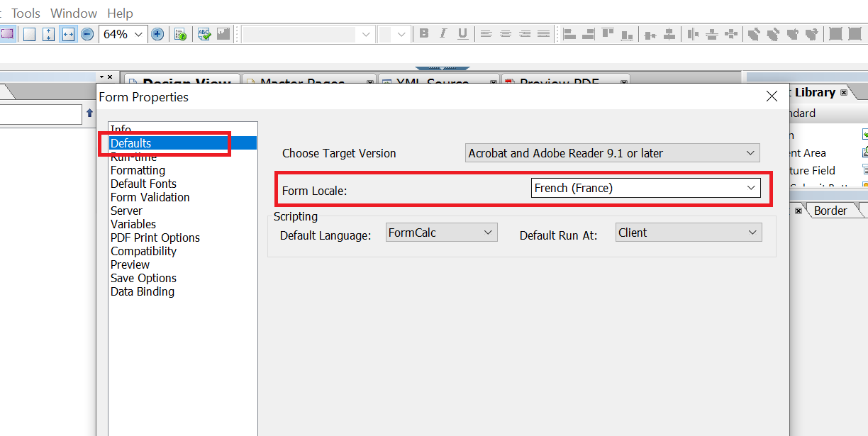
Task: Align text left
Action: [x=486, y=33]
